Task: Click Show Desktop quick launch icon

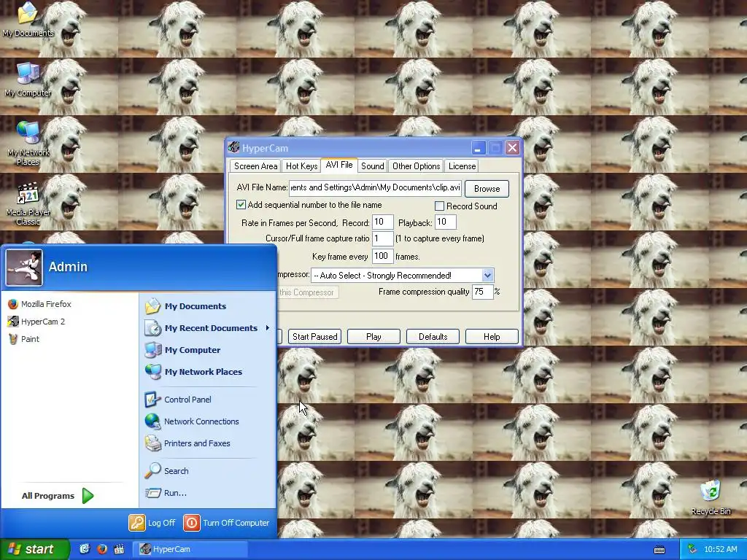Action: 85,549
